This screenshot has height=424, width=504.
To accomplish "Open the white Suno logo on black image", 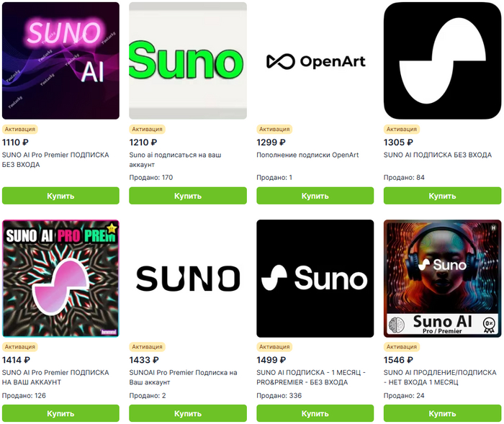I will (x=315, y=279).
